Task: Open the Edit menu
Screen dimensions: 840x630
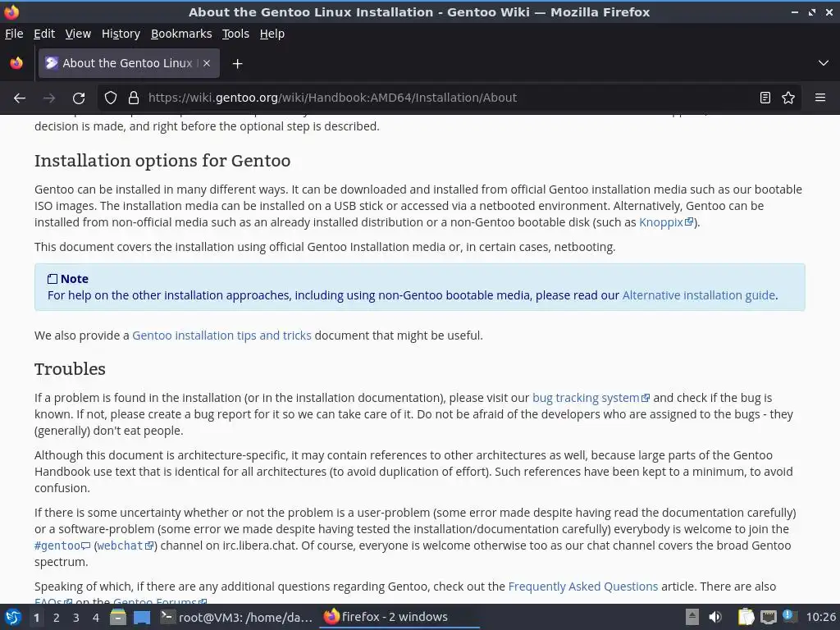Action: point(44,34)
